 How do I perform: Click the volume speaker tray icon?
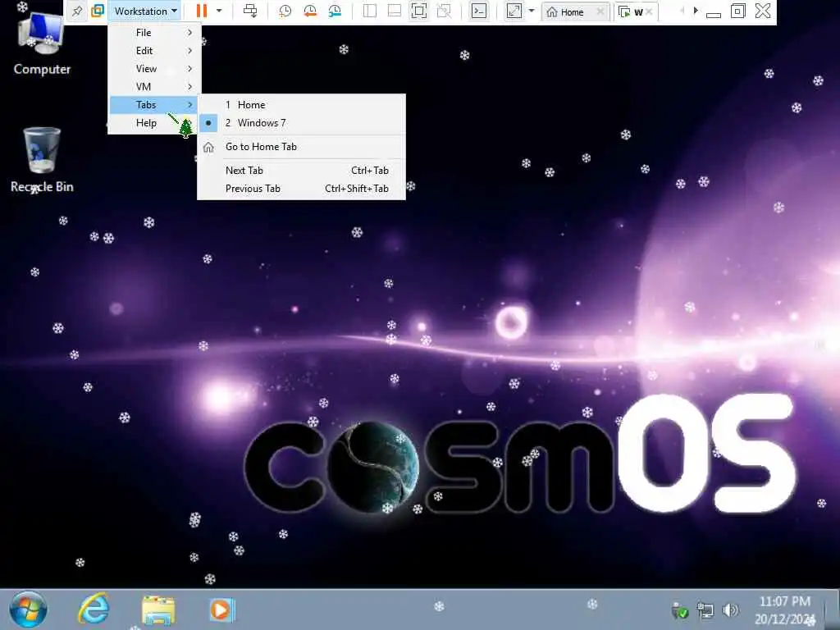729,609
